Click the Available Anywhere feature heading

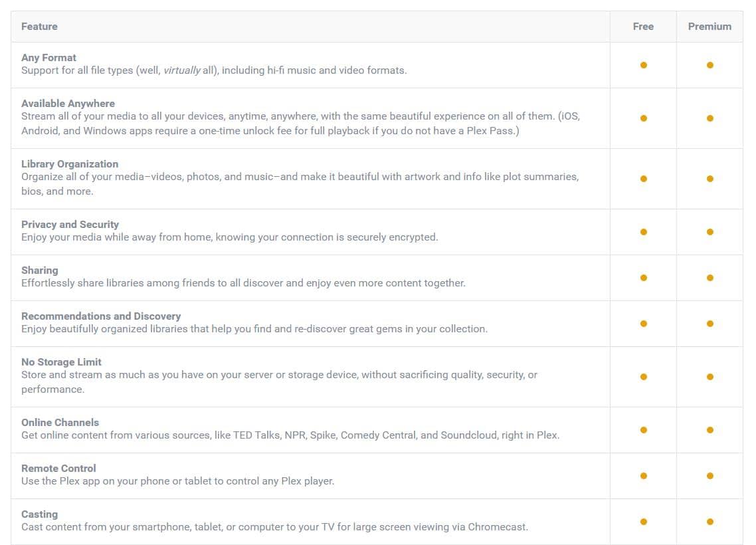coord(68,103)
